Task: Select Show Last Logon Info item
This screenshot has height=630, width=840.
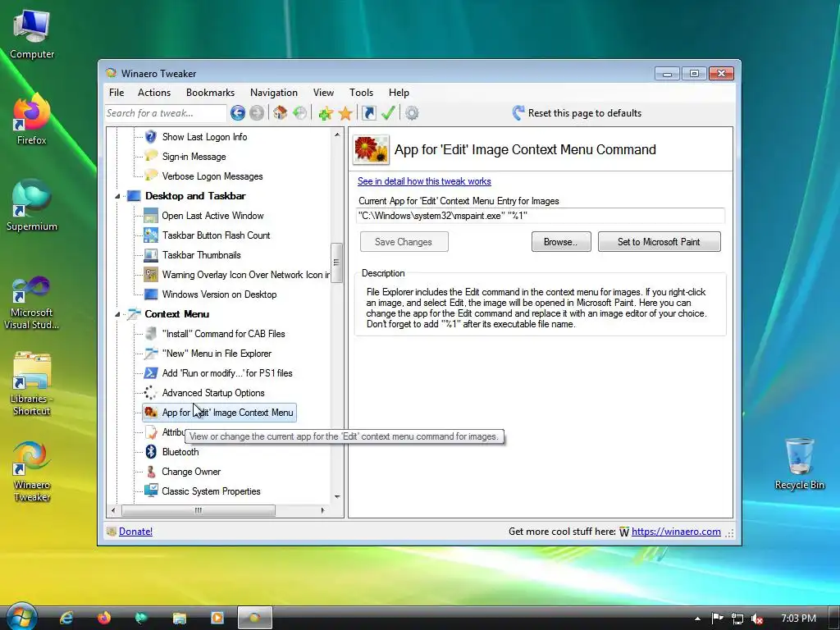Action: 204,137
